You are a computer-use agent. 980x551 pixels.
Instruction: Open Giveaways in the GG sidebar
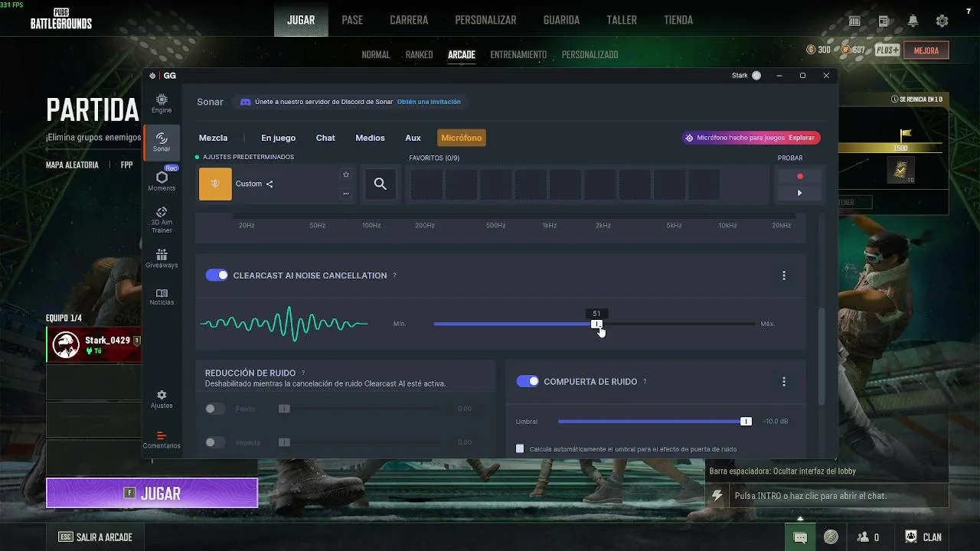pos(162,258)
